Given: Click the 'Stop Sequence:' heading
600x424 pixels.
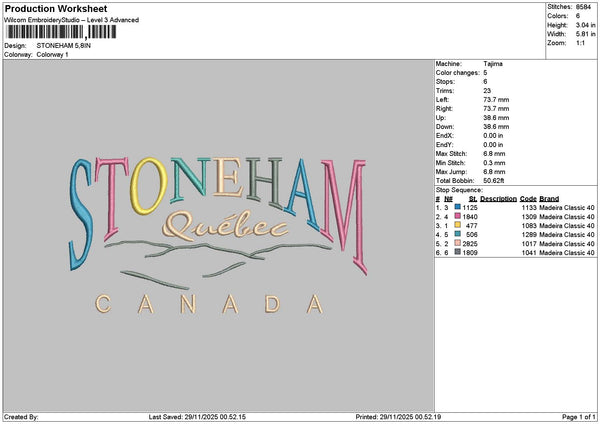Looking at the screenshot, I should pos(459,190).
